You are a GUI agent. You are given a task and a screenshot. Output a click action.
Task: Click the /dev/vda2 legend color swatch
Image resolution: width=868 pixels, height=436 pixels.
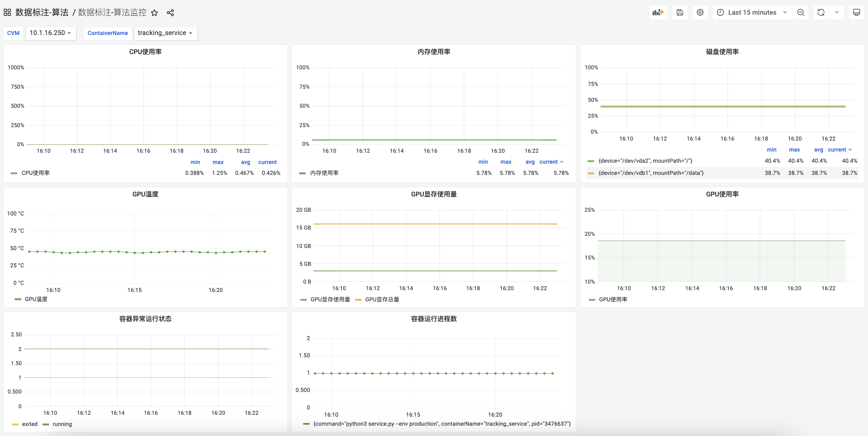point(590,161)
